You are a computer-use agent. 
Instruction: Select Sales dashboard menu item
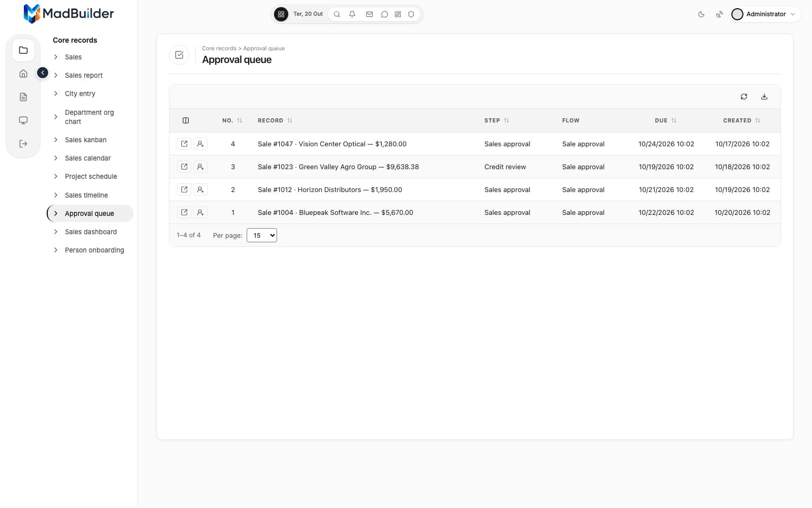(91, 232)
